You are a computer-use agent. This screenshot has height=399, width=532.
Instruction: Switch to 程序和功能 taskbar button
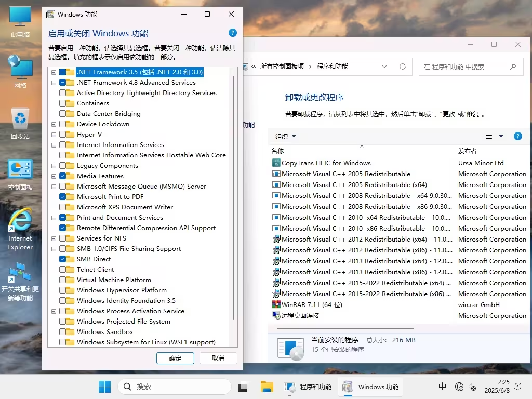(x=308, y=387)
